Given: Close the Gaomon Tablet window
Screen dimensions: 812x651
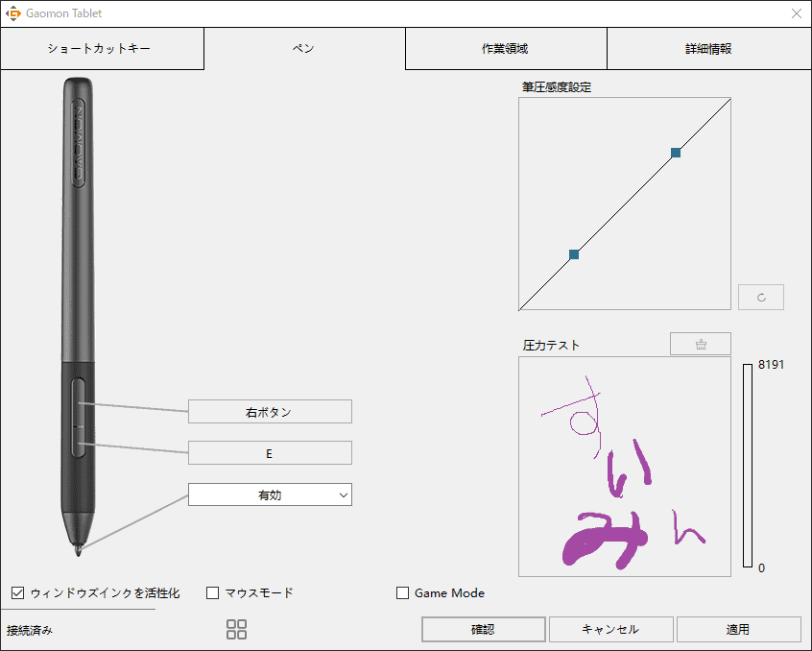Looking at the screenshot, I should 797,13.
